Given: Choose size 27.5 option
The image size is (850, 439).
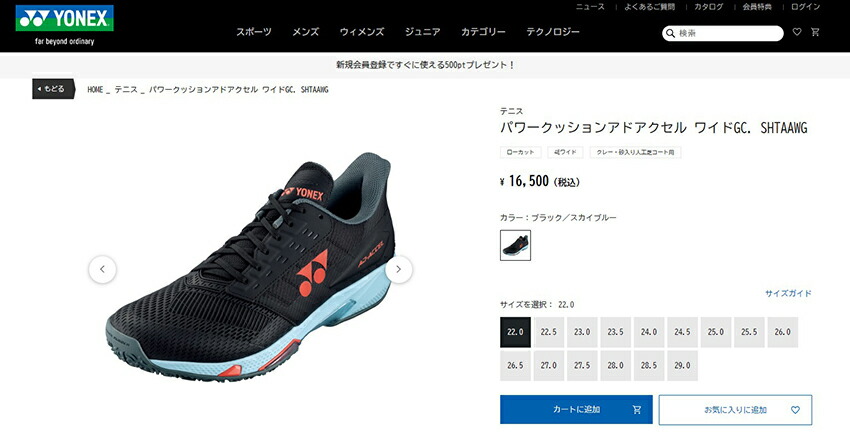Looking at the screenshot, I should coord(582,366).
